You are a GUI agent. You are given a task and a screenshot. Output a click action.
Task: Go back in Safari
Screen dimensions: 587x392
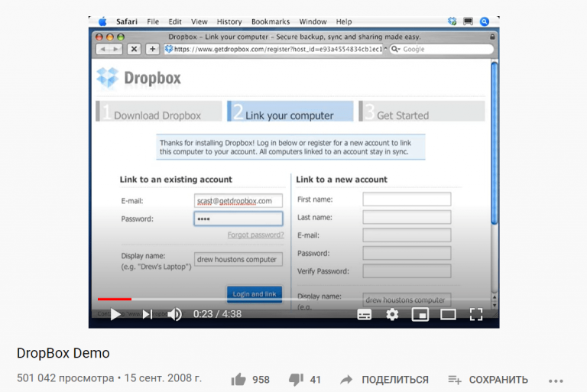click(103, 49)
